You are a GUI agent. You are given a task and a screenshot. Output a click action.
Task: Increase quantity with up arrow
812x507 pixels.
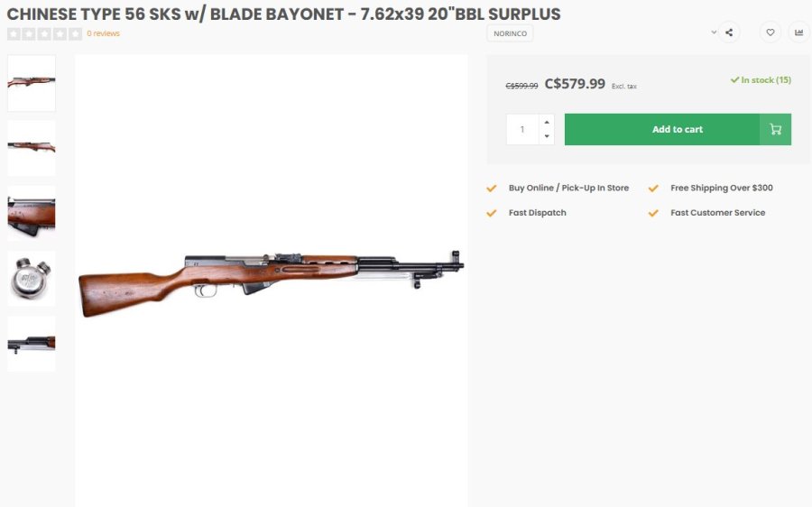point(546,122)
